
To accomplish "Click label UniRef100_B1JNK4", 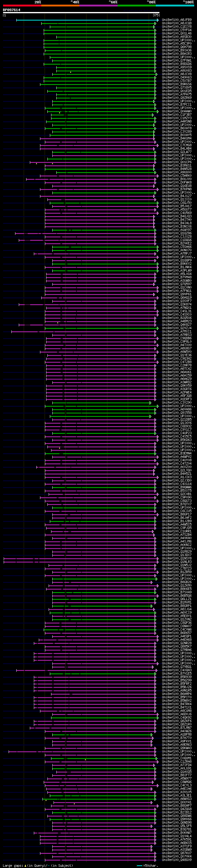I will coord(177,267).
